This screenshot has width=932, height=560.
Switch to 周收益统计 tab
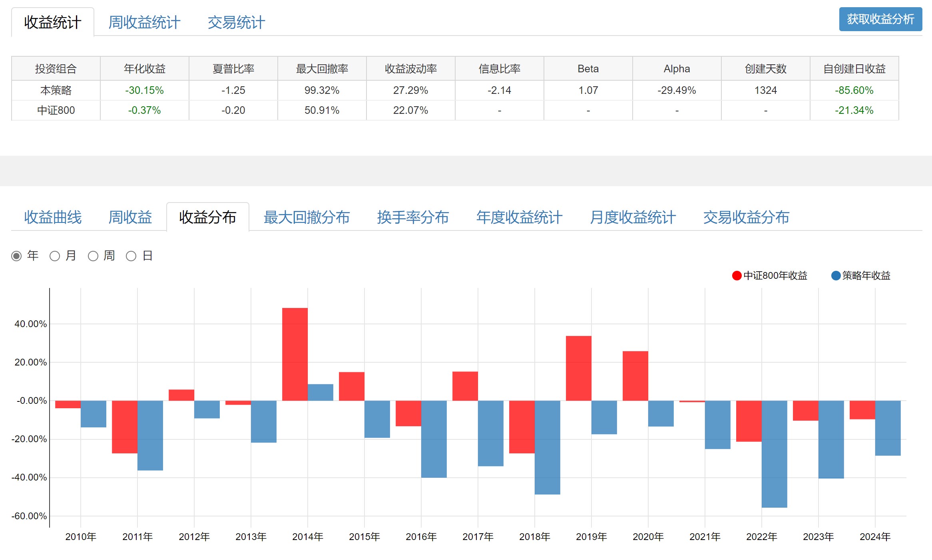[144, 23]
